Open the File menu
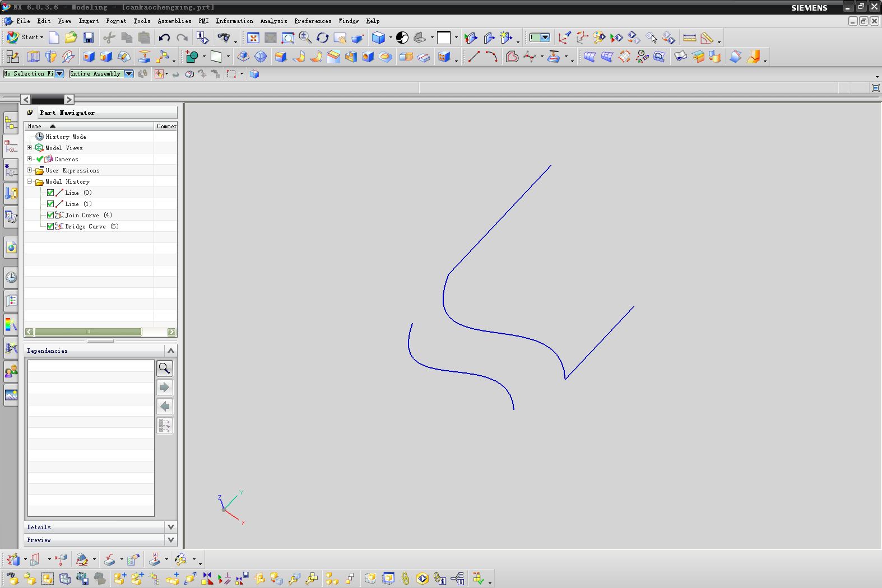Viewport: 882px width, 588px height. click(24, 21)
